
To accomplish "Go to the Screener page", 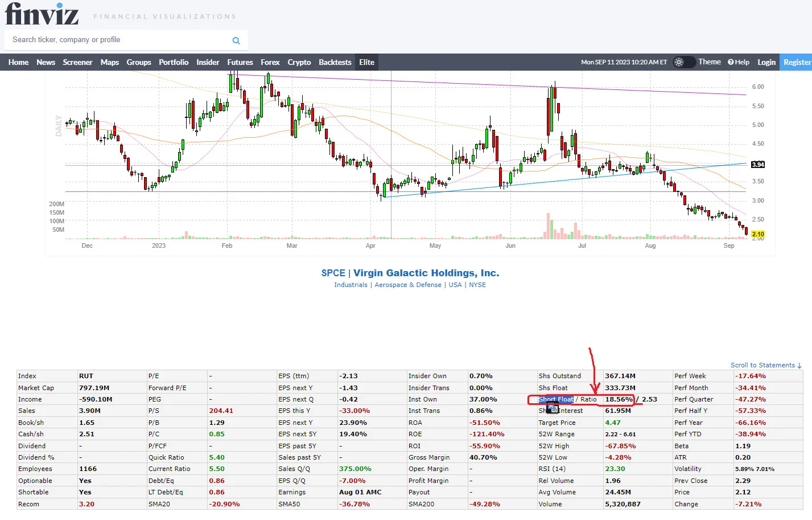I will (x=77, y=62).
